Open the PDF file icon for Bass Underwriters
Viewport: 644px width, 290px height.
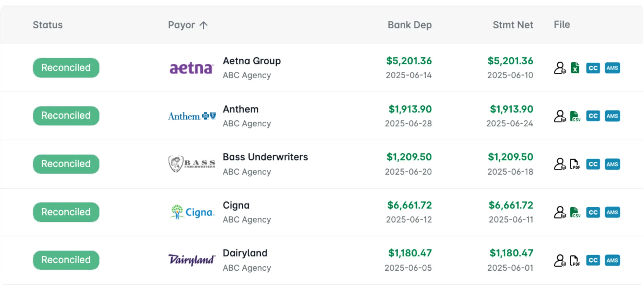tap(575, 164)
